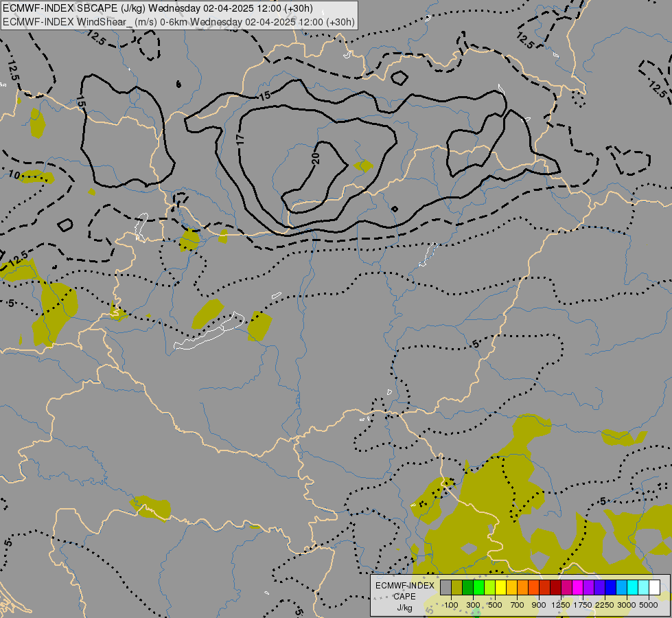Image resolution: width=672 pixels, height=618 pixels.
Task: Select the pale cyan swatch left of 5000
Action: tap(643, 588)
